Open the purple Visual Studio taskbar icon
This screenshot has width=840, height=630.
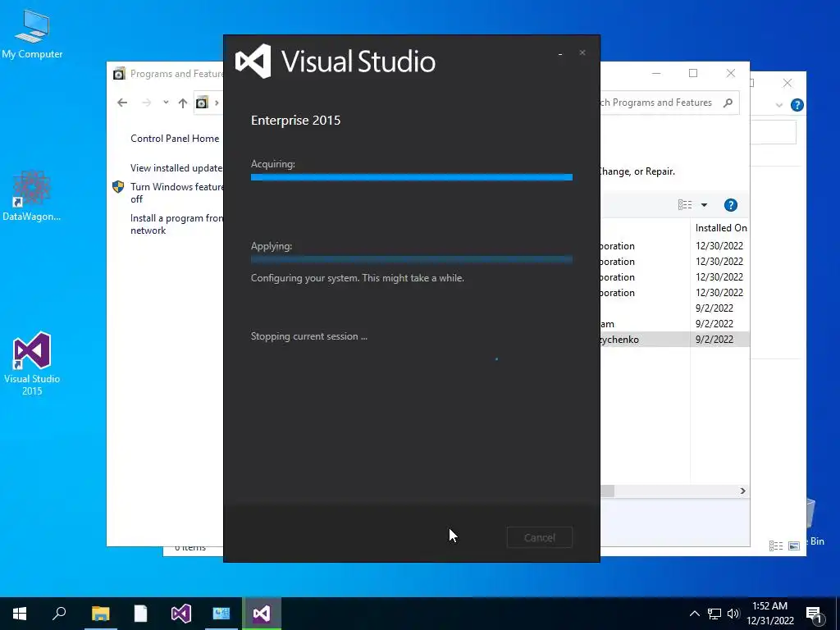[181, 614]
